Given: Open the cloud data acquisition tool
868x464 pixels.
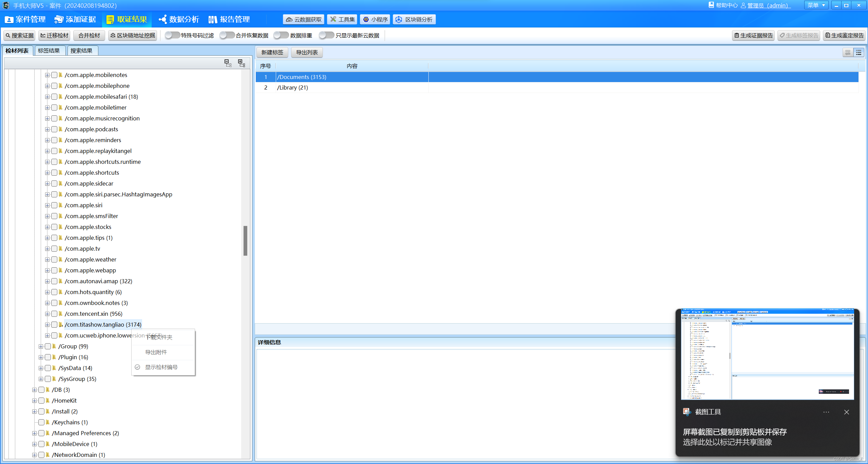Looking at the screenshot, I should (304, 19).
